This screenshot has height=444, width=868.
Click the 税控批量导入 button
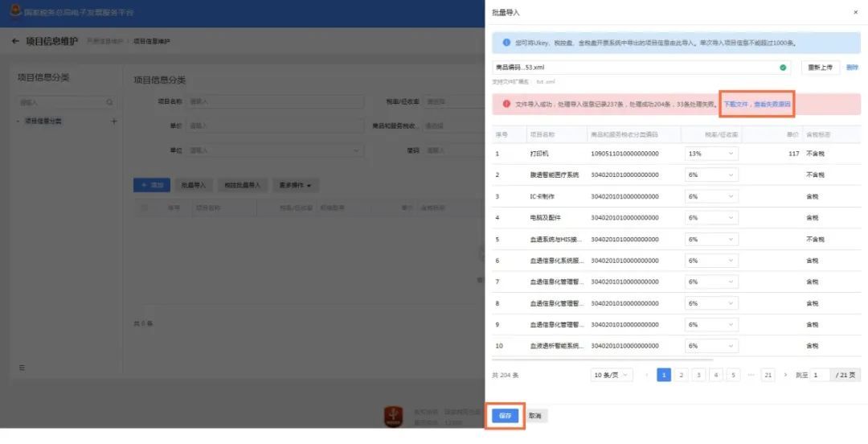coord(242,185)
